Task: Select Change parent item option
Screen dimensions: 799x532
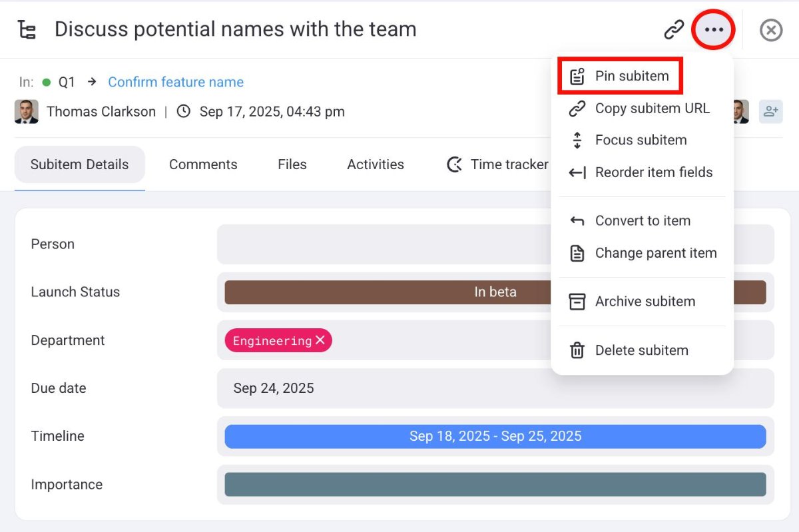Action: [x=655, y=253]
